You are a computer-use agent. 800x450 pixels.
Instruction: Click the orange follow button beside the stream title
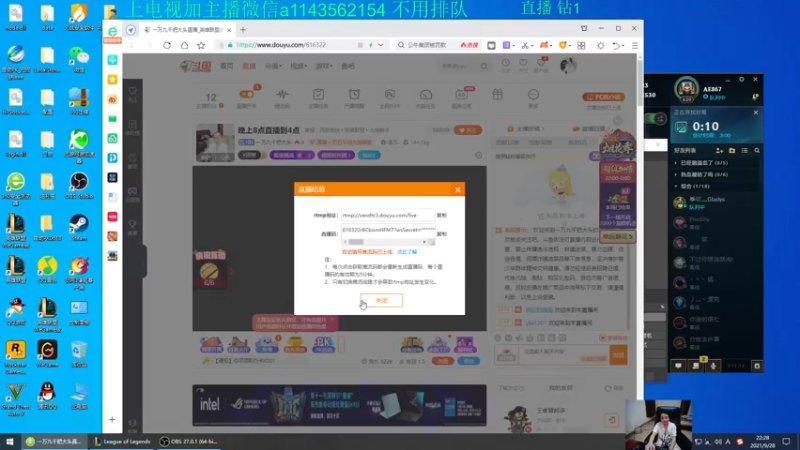(x=467, y=130)
